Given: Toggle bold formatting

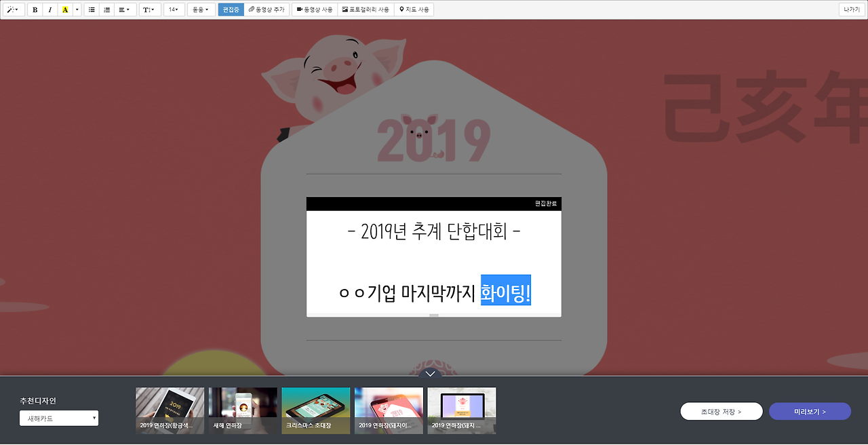Looking at the screenshot, I should [x=35, y=9].
